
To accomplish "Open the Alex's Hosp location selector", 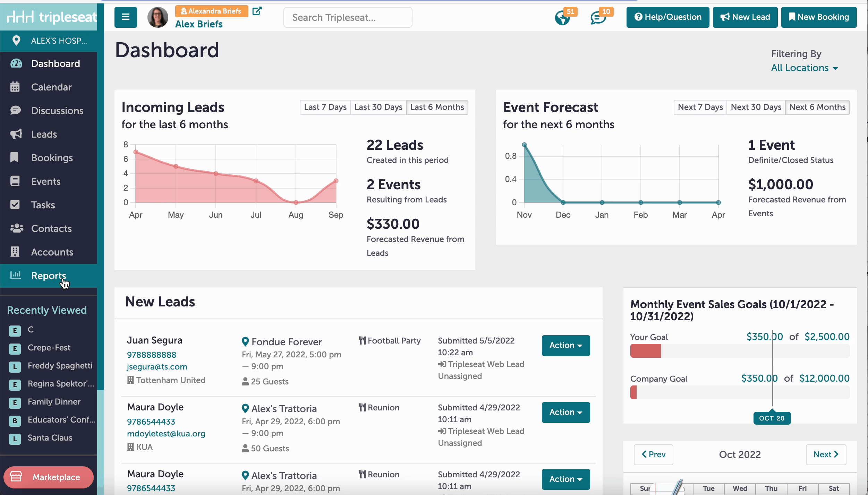I will click(49, 41).
